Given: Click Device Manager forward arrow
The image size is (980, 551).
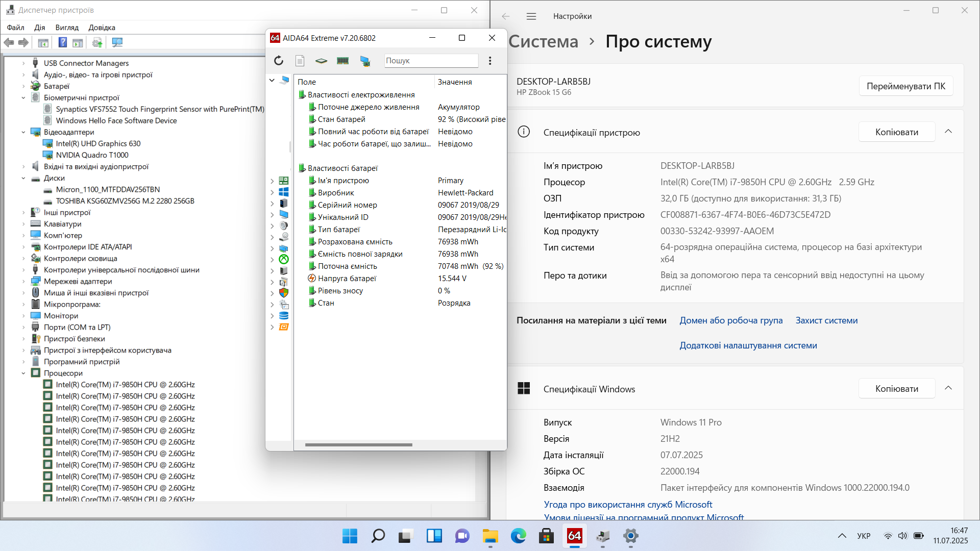Looking at the screenshot, I should (23, 43).
